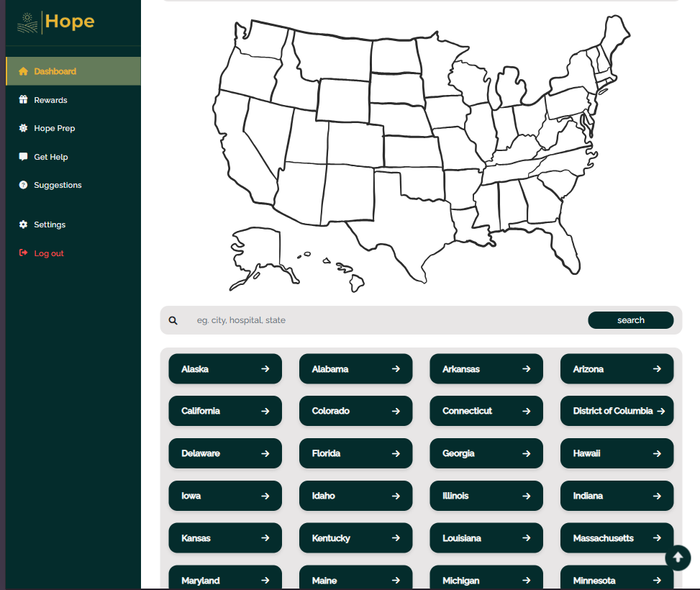Choose the Florida state button

pos(355,453)
